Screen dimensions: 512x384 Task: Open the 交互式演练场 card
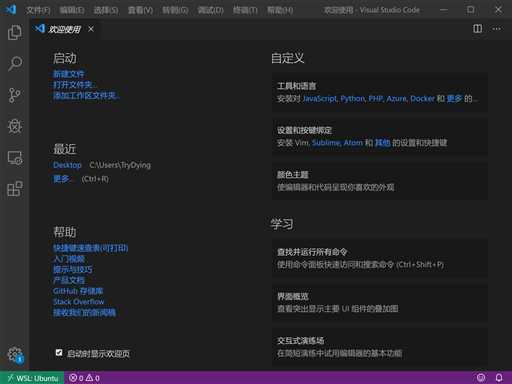click(380, 347)
